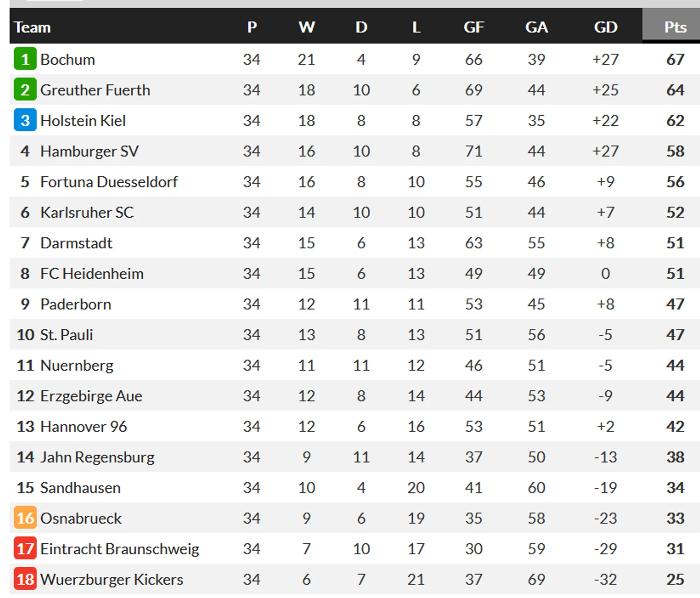Screen dimensions: 700x598
Task: Click the red position 17 badge
Action: (25, 549)
